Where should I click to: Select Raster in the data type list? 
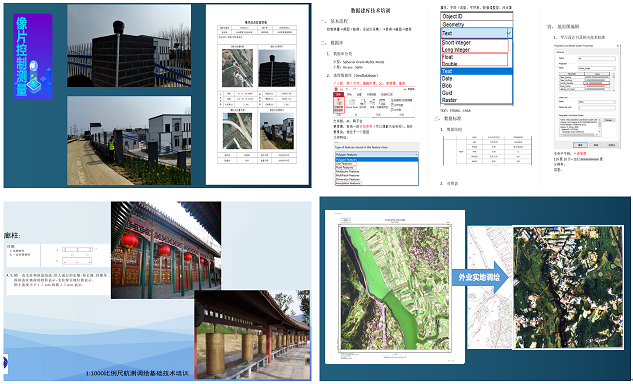coord(449,100)
